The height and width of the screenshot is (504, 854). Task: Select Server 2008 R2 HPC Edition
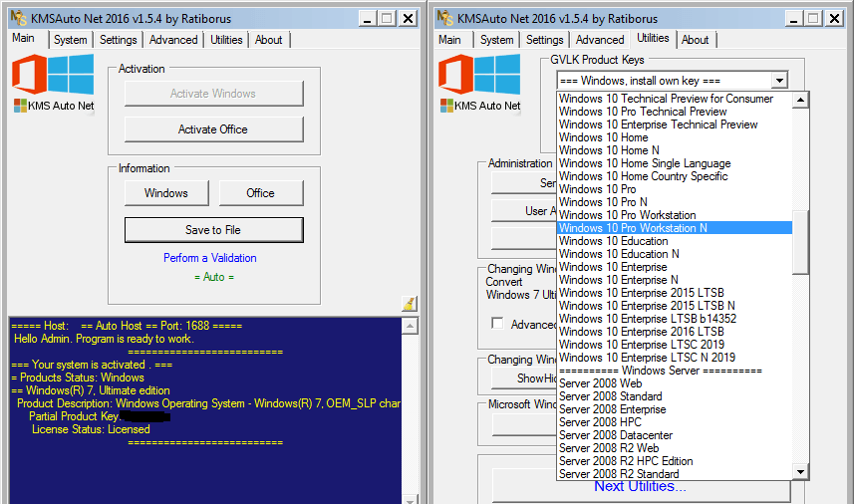click(675, 461)
